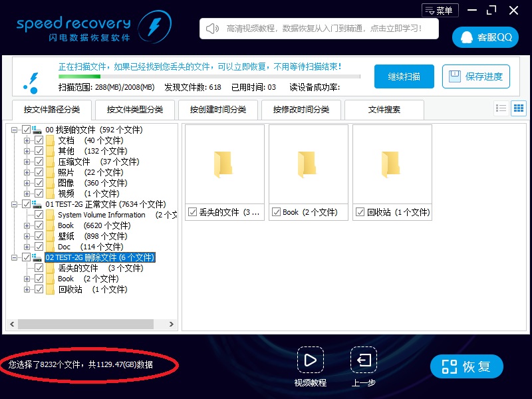Click the 继续扫描 button
This screenshot has width=532, height=399.
click(404, 76)
